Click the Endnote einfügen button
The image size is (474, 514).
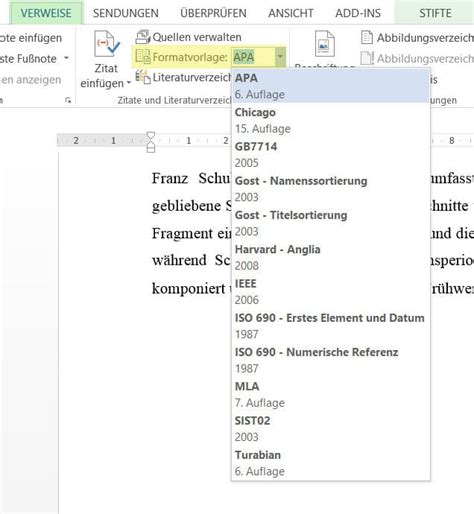[x=31, y=38]
